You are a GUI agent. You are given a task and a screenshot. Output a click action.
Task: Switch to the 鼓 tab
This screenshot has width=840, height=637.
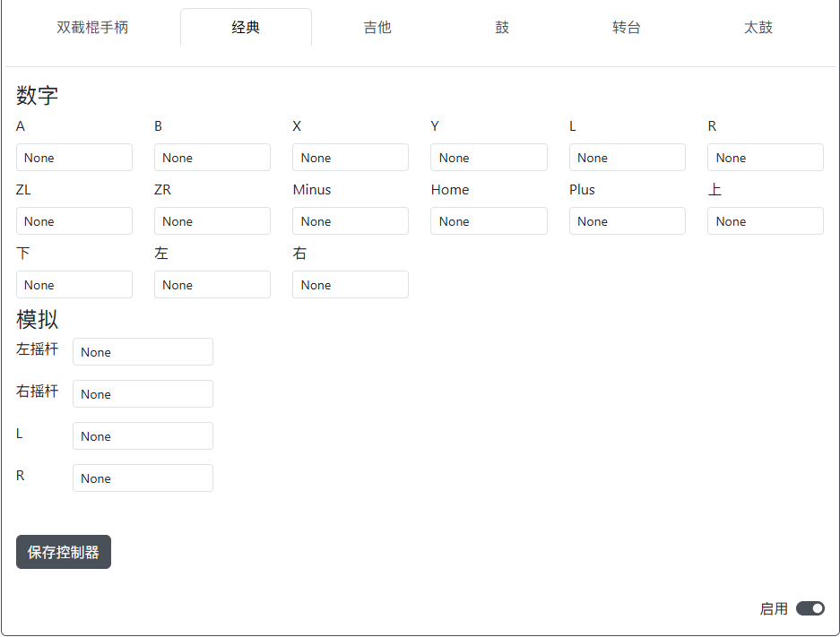tap(502, 27)
